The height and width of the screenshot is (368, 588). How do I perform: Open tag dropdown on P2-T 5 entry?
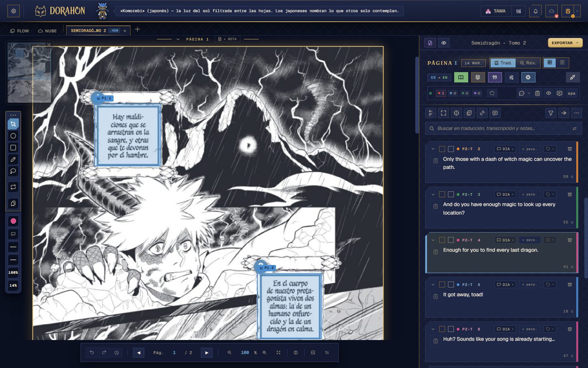pyautogui.click(x=550, y=284)
